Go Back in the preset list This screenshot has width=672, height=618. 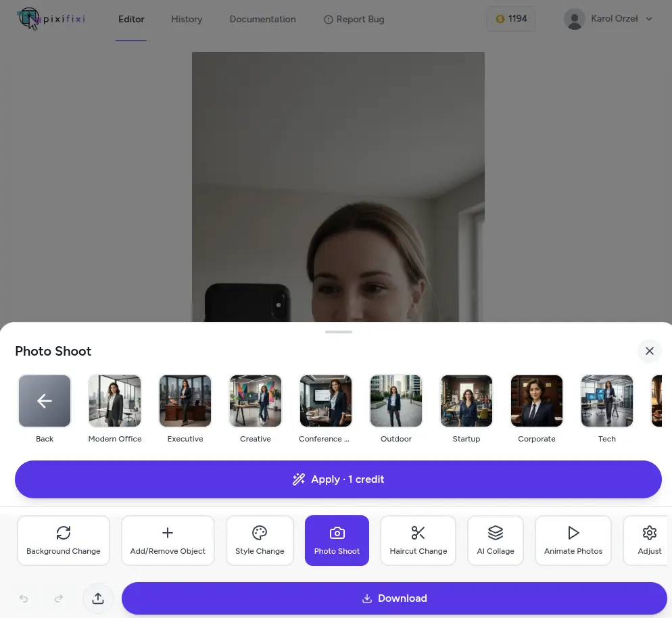click(45, 401)
